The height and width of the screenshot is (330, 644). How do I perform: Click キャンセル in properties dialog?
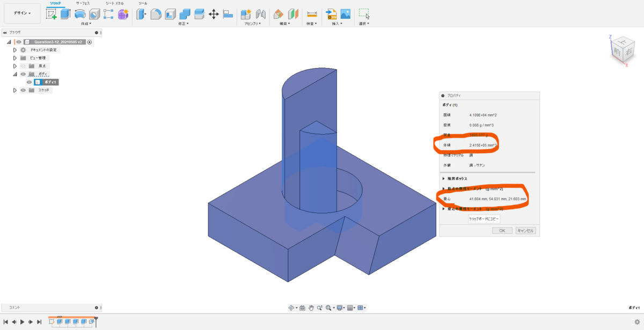pyautogui.click(x=525, y=231)
